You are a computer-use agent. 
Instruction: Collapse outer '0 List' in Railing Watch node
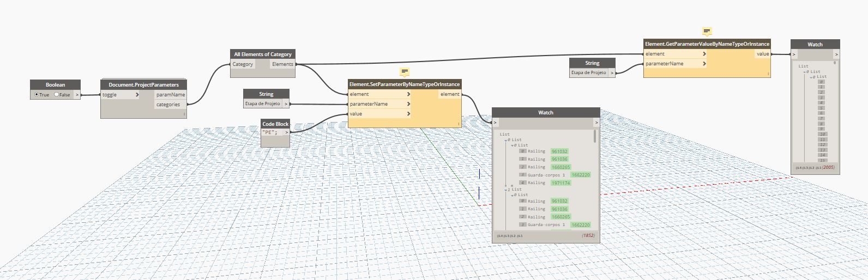click(505, 140)
